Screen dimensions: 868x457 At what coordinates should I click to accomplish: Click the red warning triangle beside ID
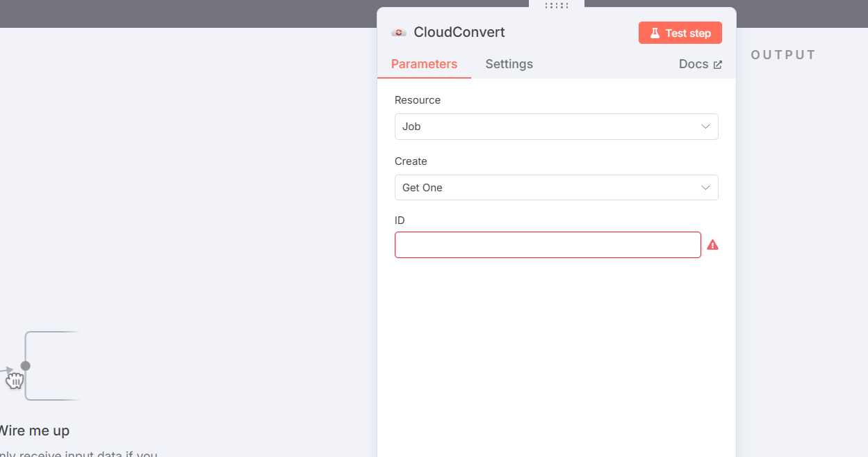pyautogui.click(x=713, y=245)
